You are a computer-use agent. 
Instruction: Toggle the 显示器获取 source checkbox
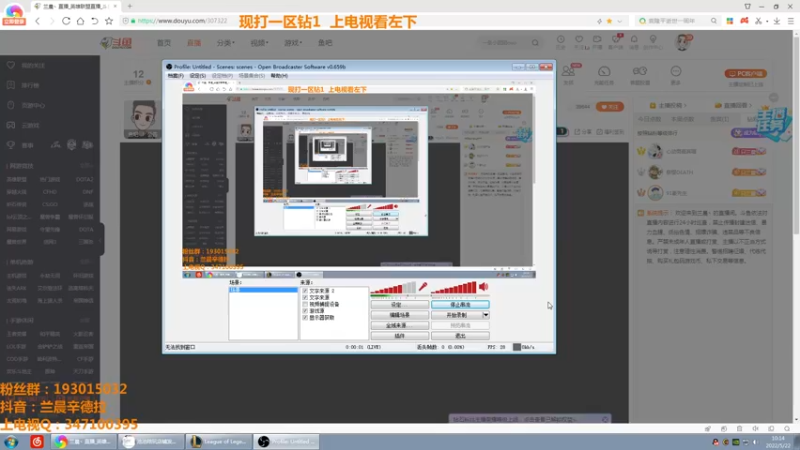305,317
